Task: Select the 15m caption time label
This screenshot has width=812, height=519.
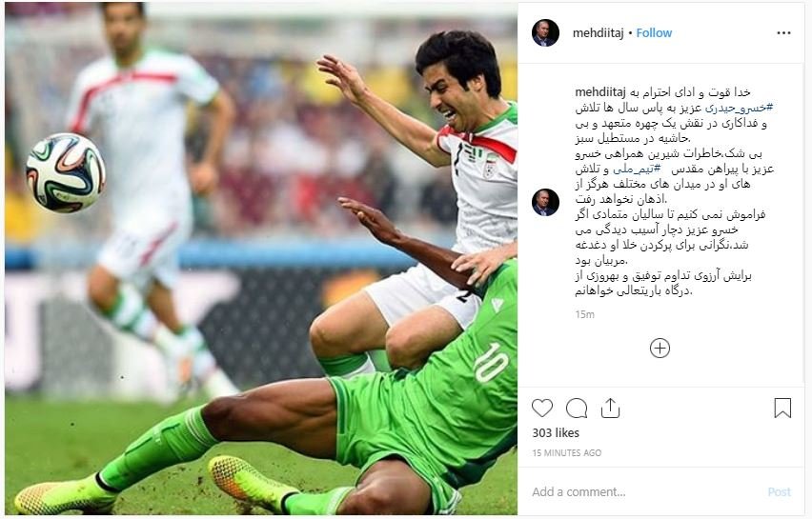Action: 584,314
